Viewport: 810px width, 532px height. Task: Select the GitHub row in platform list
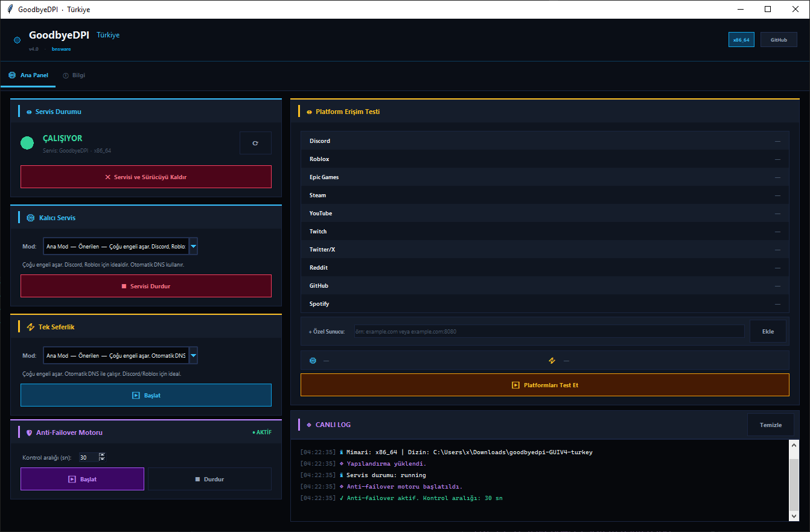(545, 285)
